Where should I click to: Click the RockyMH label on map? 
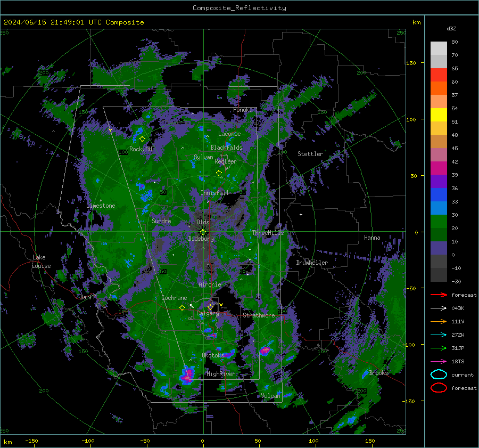click(141, 149)
